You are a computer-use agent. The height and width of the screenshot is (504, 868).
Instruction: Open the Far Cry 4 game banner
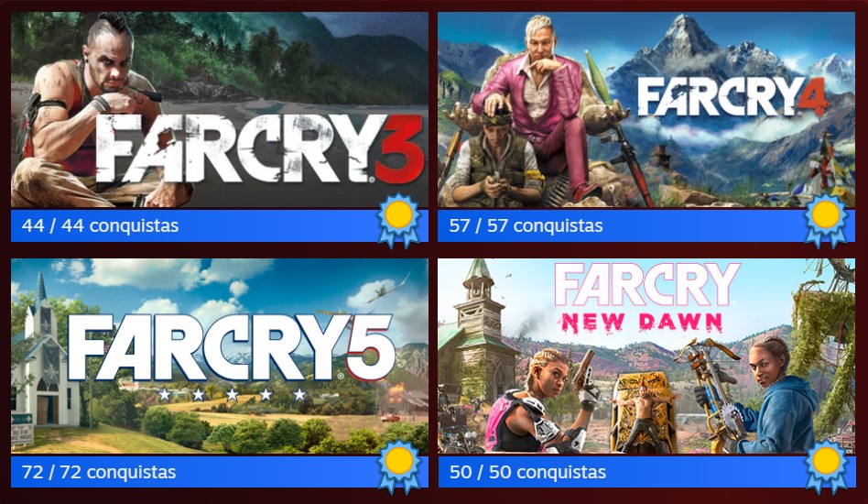(x=646, y=110)
